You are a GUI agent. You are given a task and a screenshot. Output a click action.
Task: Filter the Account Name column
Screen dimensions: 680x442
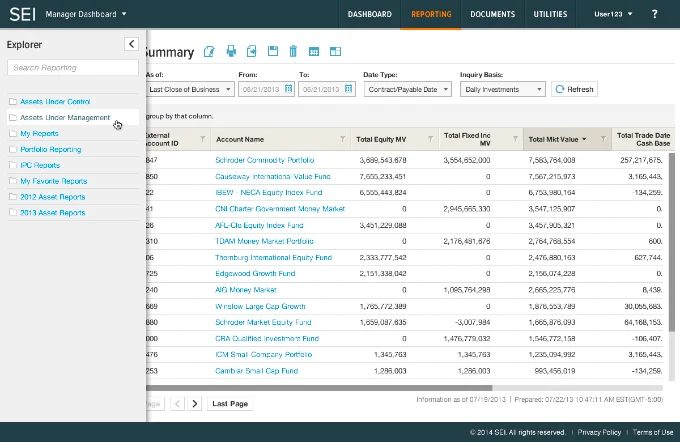click(343, 139)
